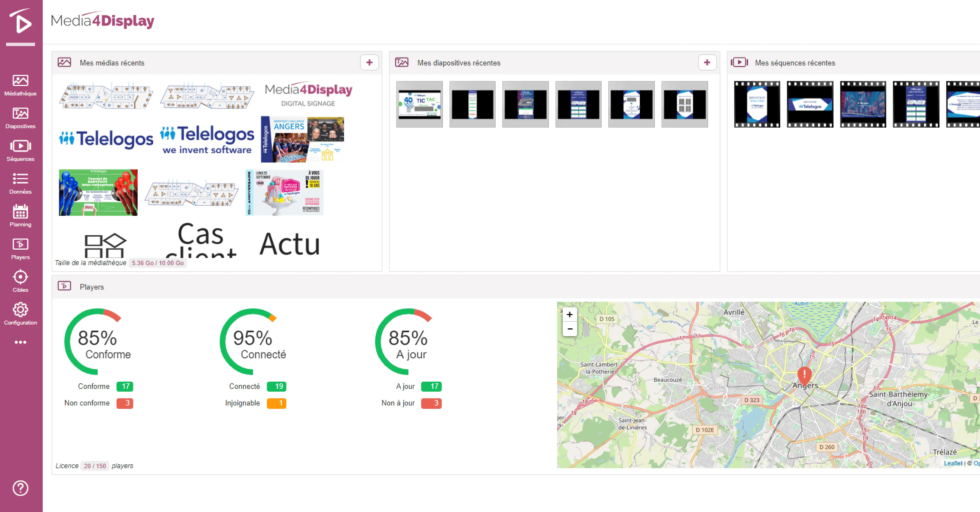980x512 pixels.
Task: Open the third recent slide thumbnail
Action: tap(526, 104)
